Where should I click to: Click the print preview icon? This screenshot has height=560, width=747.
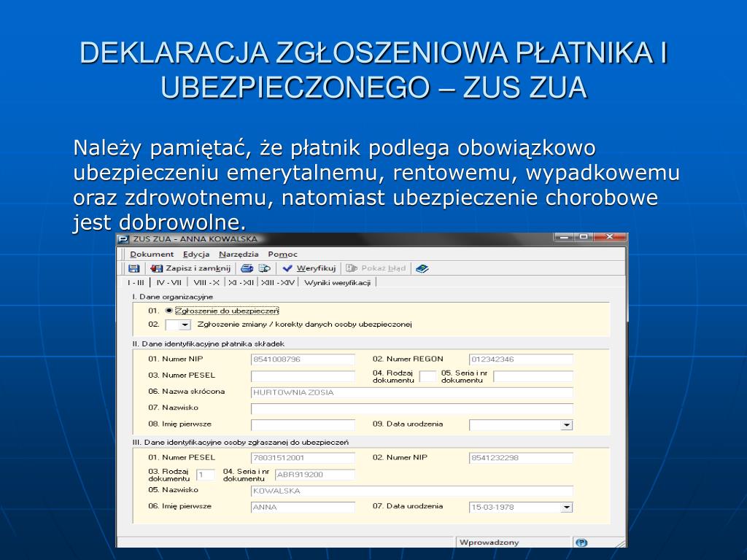click(x=264, y=268)
